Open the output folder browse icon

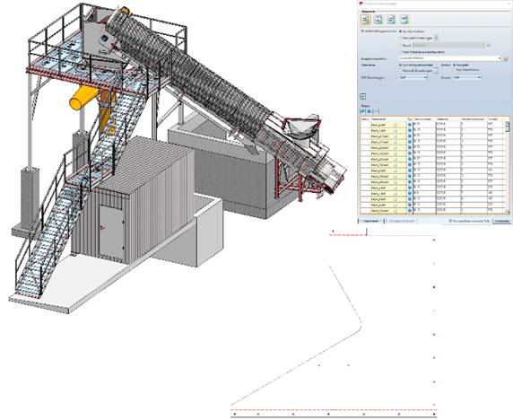506,58
